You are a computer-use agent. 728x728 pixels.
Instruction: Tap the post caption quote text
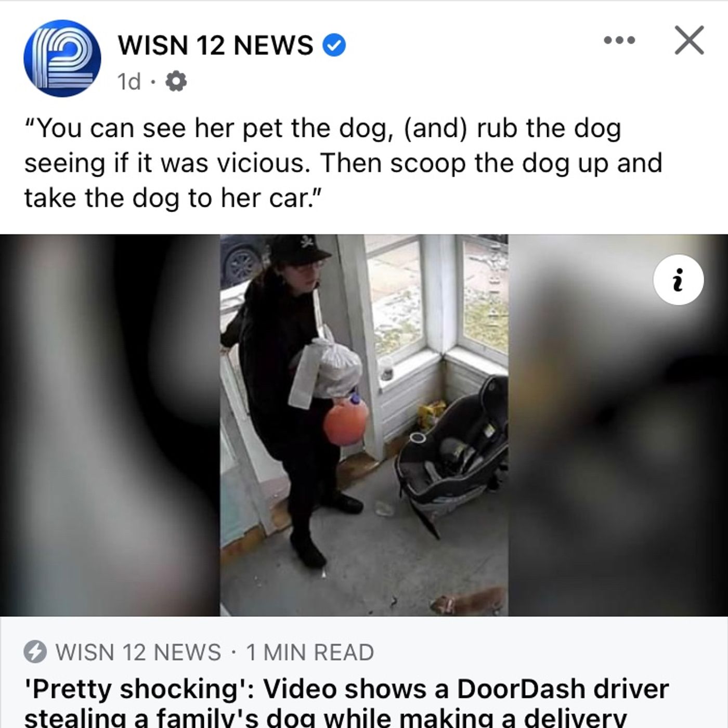click(343, 163)
